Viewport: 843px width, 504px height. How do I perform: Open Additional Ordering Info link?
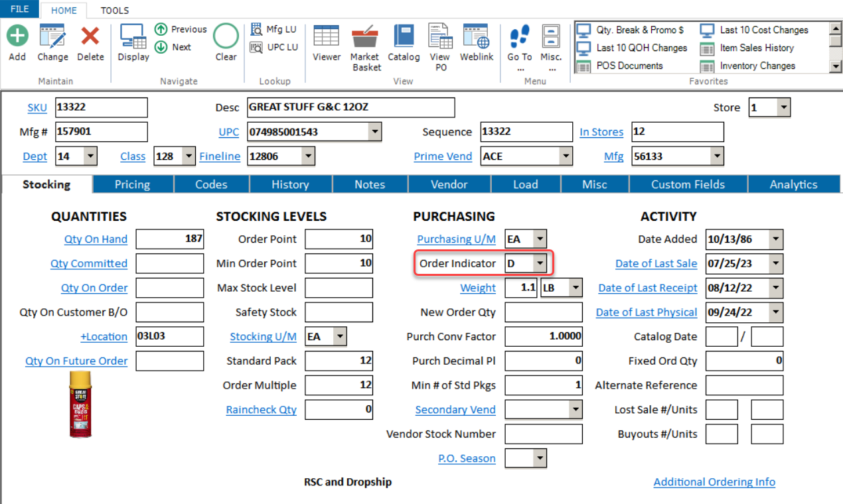pos(714,482)
